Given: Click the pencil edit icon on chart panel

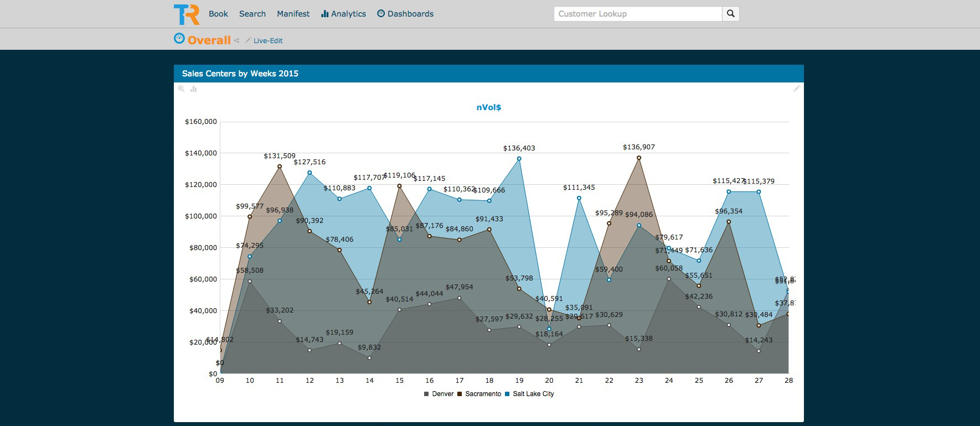Looking at the screenshot, I should [x=797, y=89].
